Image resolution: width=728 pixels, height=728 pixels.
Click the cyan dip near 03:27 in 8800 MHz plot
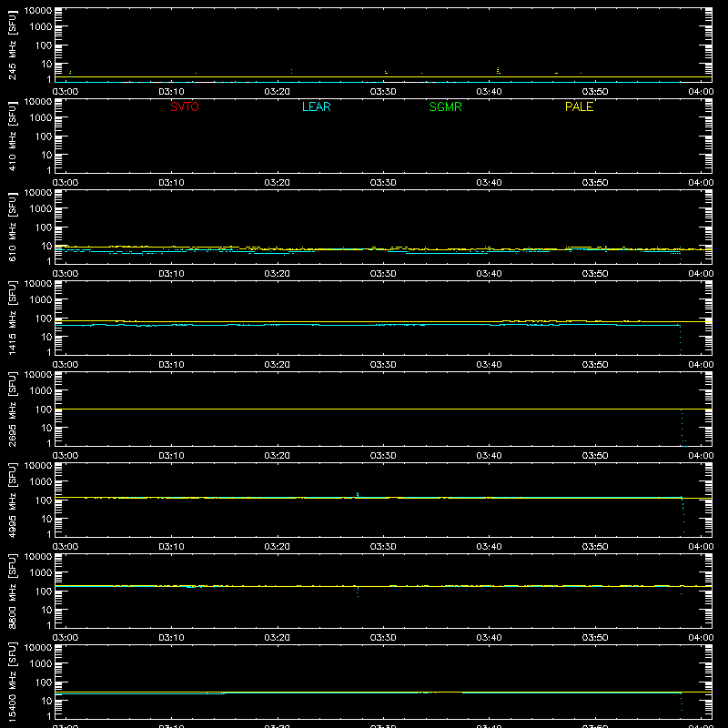coord(358,592)
